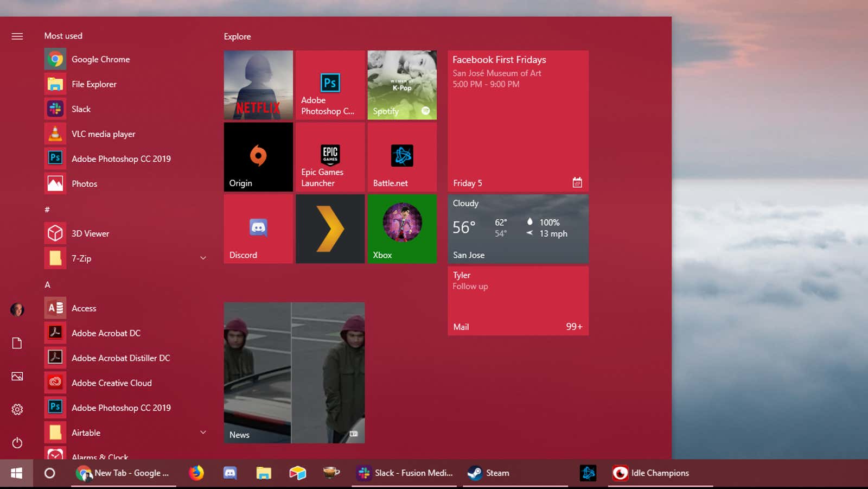This screenshot has width=868, height=489.
Task: Open 7-Zip folder icon
Action: [55, 258]
